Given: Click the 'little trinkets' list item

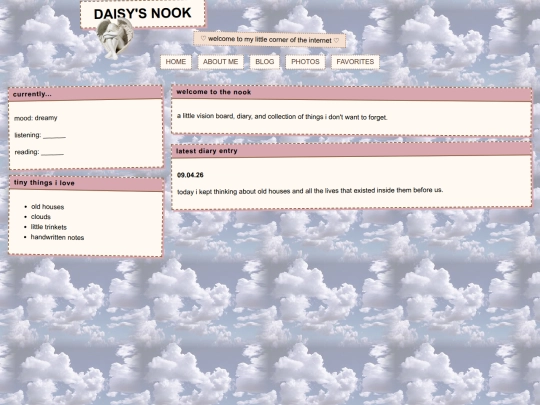Looking at the screenshot, I should 49,227.
